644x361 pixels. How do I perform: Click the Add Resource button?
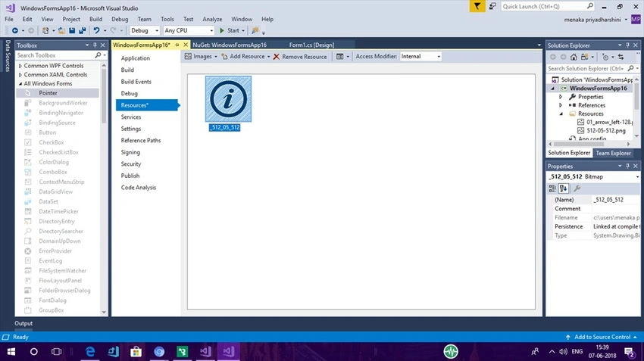[x=245, y=57]
